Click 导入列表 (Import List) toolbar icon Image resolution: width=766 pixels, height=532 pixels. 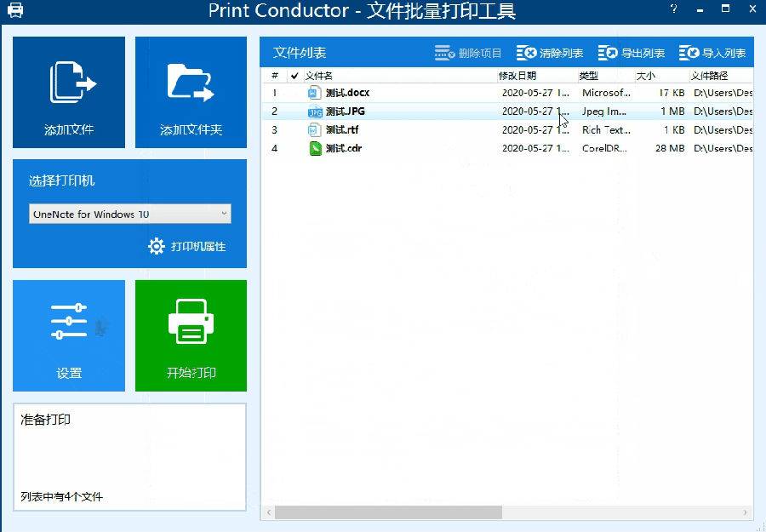click(x=689, y=54)
